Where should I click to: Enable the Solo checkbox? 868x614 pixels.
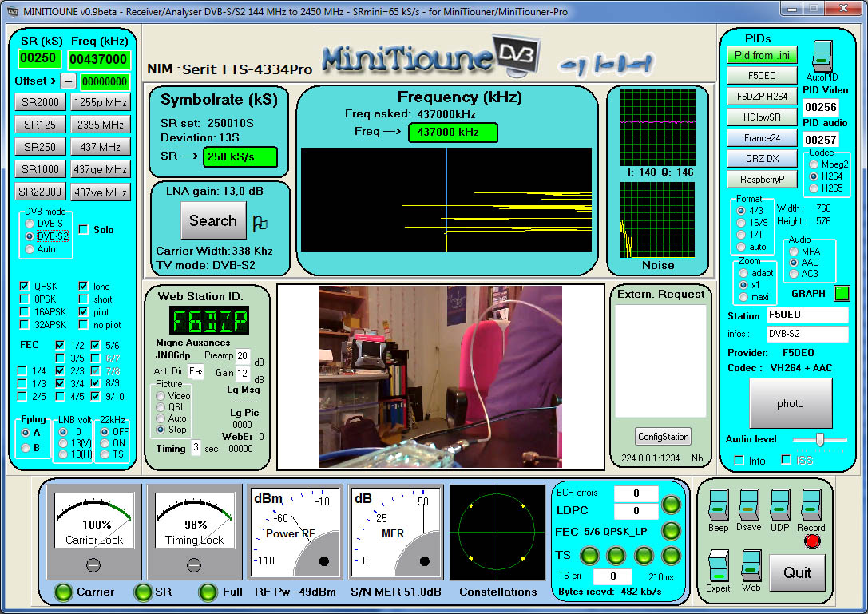(x=83, y=230)
